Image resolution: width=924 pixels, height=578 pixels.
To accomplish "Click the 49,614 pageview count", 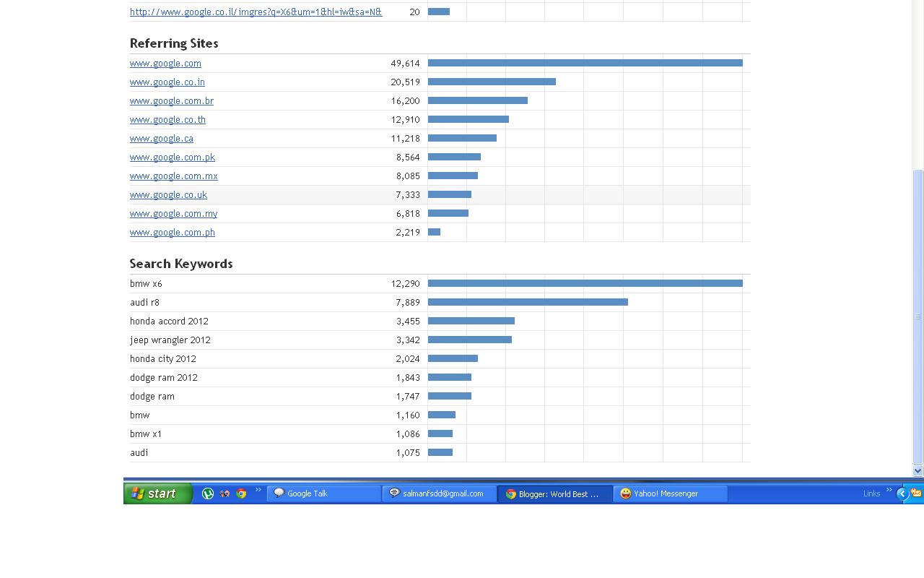I will [405, 64].
